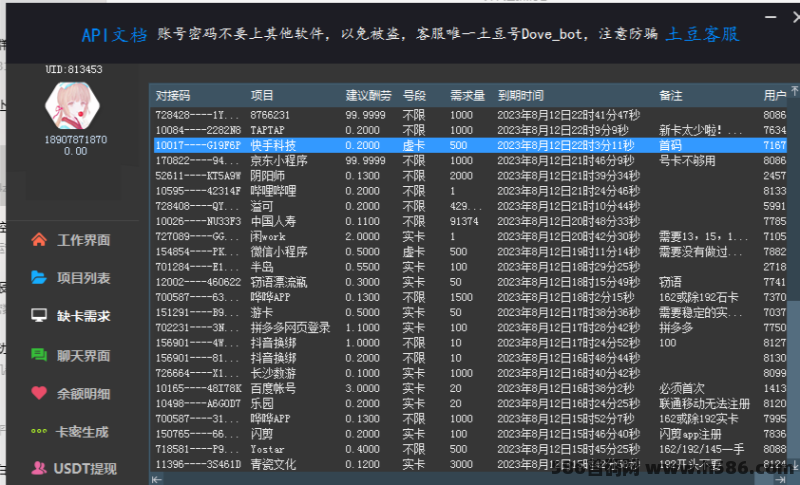Click the green chat icon for 聊天界面
Screen dimensions: 800x485
(39, 354)
